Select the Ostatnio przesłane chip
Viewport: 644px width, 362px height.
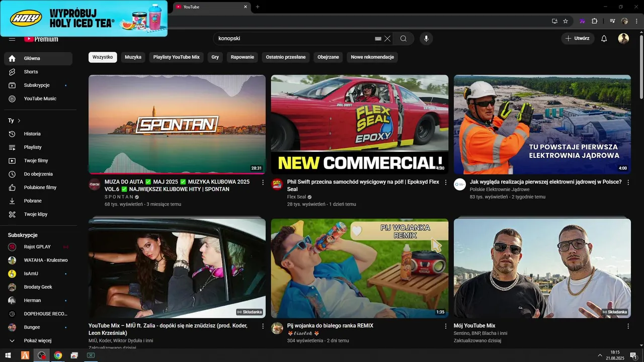(x=286, y=57)
